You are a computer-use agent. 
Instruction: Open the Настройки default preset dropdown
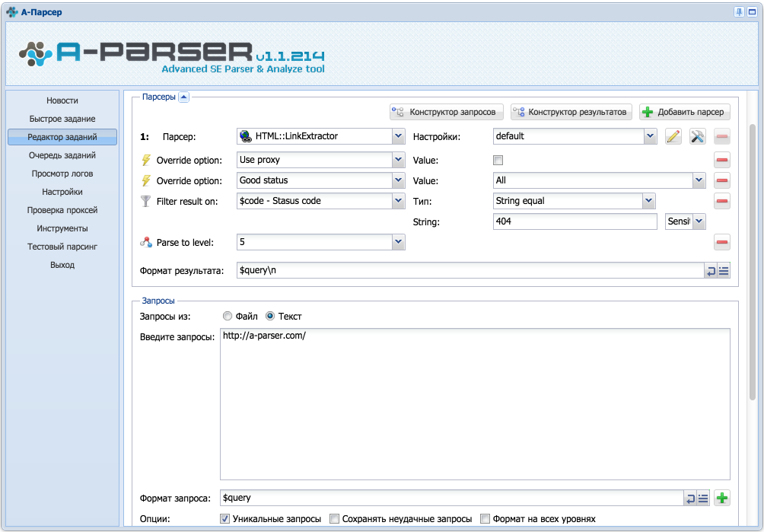(x=650, y=136)
